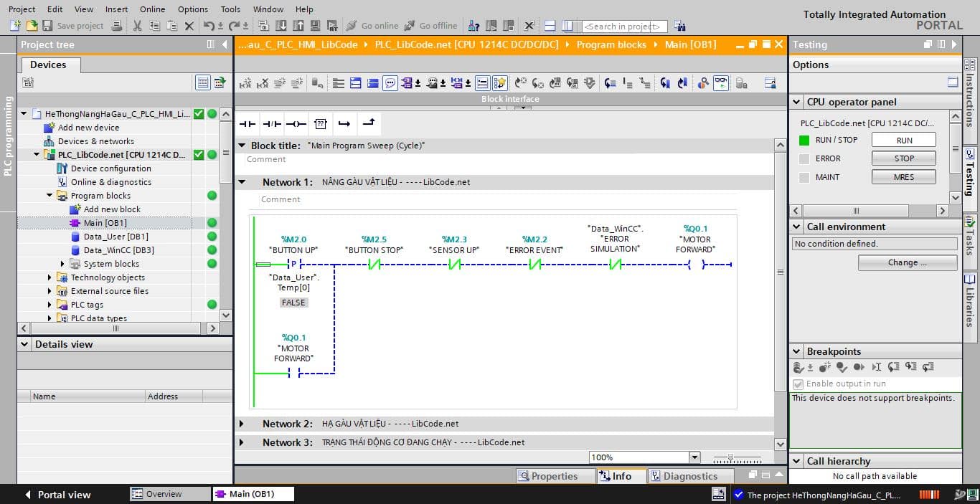The height and width of the screenshot is (504, 980).
Task: Create new project with the new icon
Action: tap(17, 26)
